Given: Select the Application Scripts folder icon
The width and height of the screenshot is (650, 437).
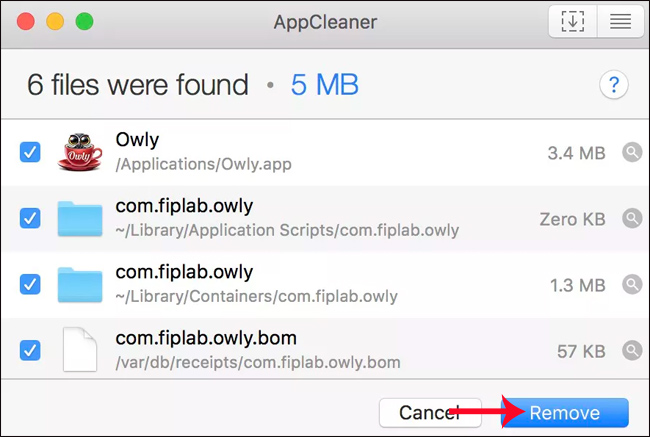Looking at the screenshot, I should coord(81,218).
